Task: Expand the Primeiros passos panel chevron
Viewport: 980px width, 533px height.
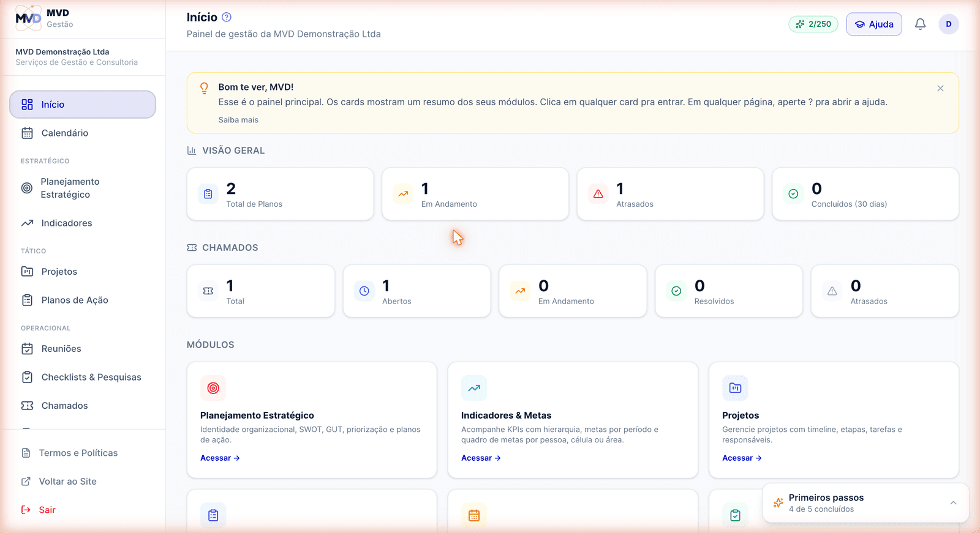Action: point(953,503)
